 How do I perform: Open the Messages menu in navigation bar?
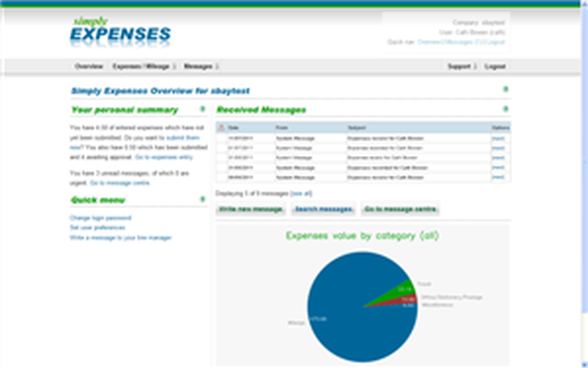198,66
